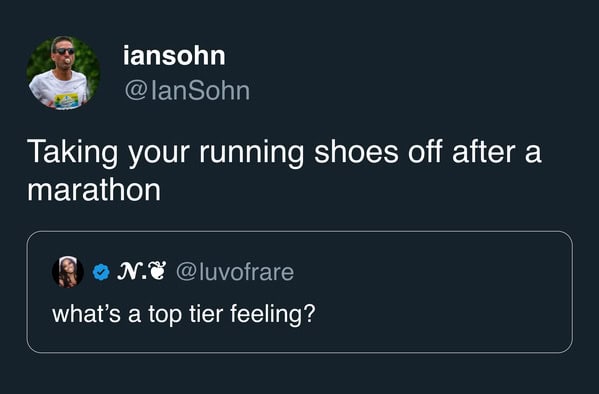Open the quoted tweet card
599x394 pixels.
pos(300,292)
